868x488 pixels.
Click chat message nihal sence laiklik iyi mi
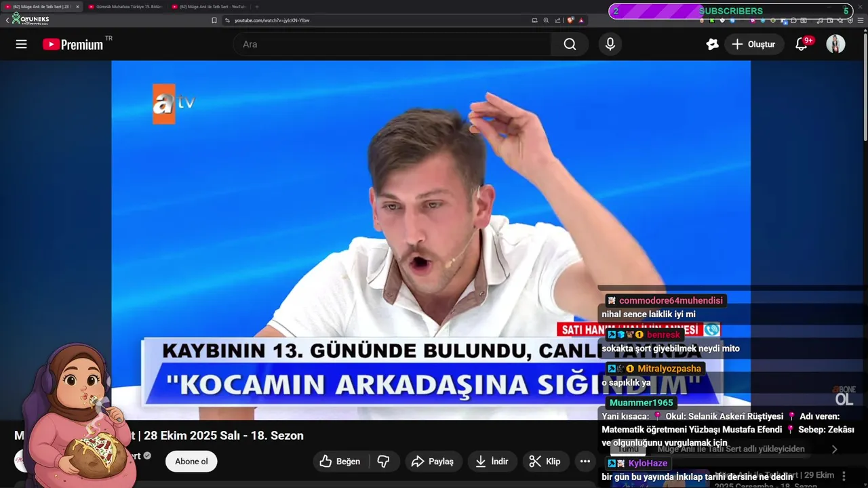click(x=648, y=314)
